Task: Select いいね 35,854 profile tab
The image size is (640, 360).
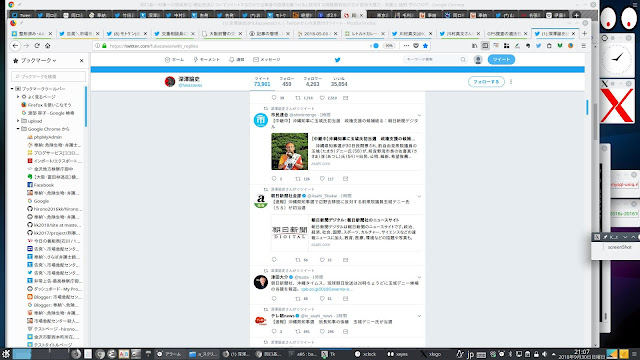Action: coord(339,82)
